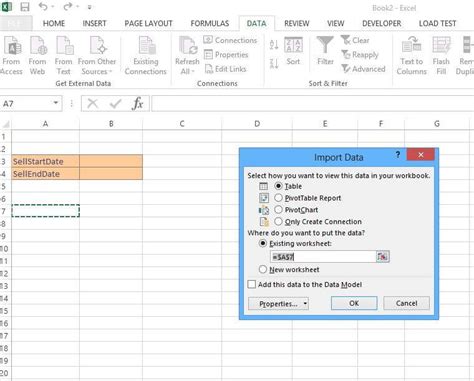Check Add this data to the Data Model
Viewport: 474px width, 381px height.
click(x=252, y=284)
